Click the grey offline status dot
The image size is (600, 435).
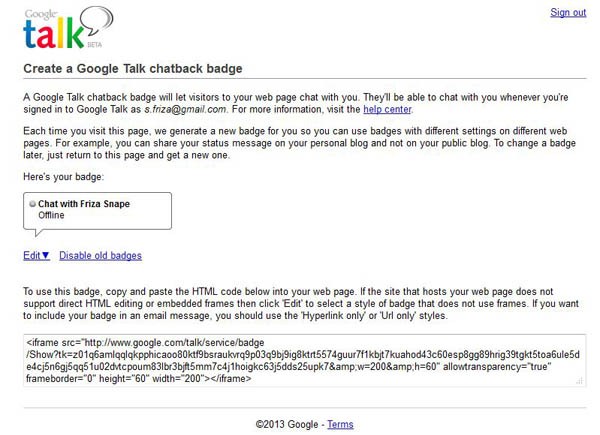click(x=33, y=204)
